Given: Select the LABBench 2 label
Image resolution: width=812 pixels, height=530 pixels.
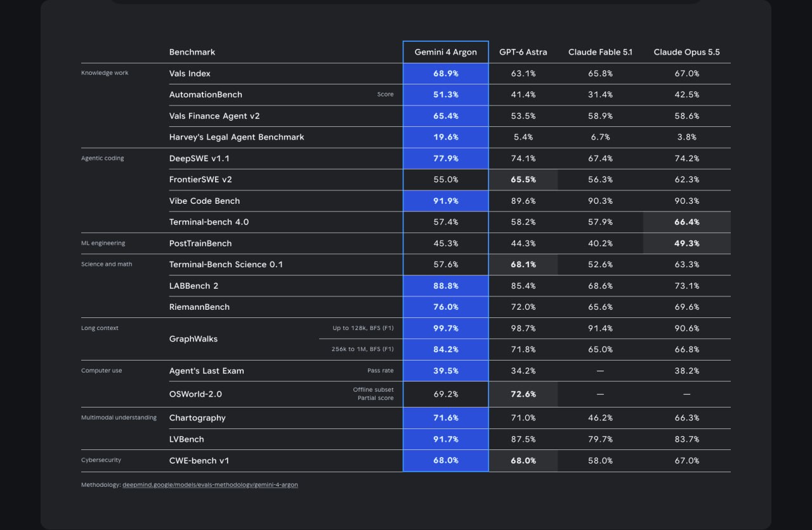Looking at the screenshot, I should tap(193, 286).
